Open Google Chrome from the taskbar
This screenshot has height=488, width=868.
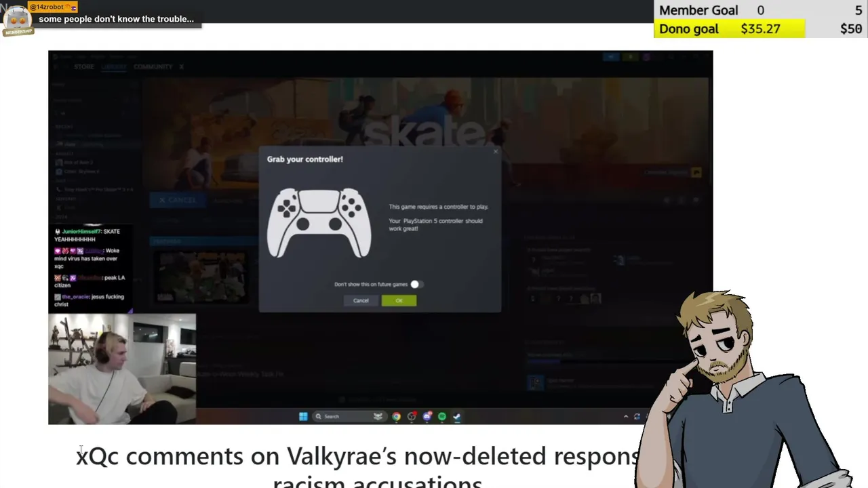point(396,416)
